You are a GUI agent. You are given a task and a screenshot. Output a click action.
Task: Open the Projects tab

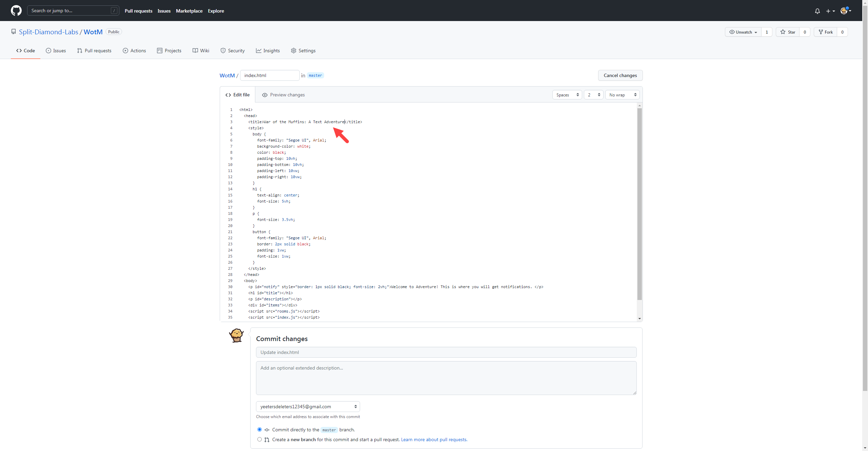[x=169, y=51]
